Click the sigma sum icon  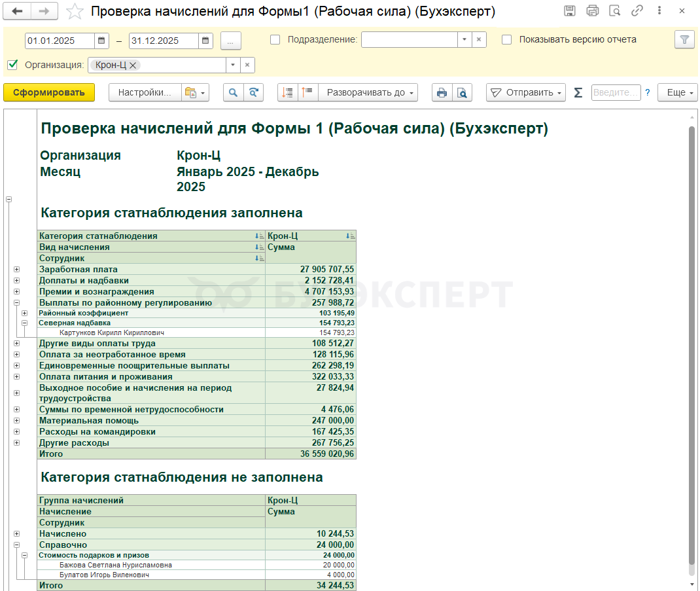pyautogui.click(x=578, y=93)
